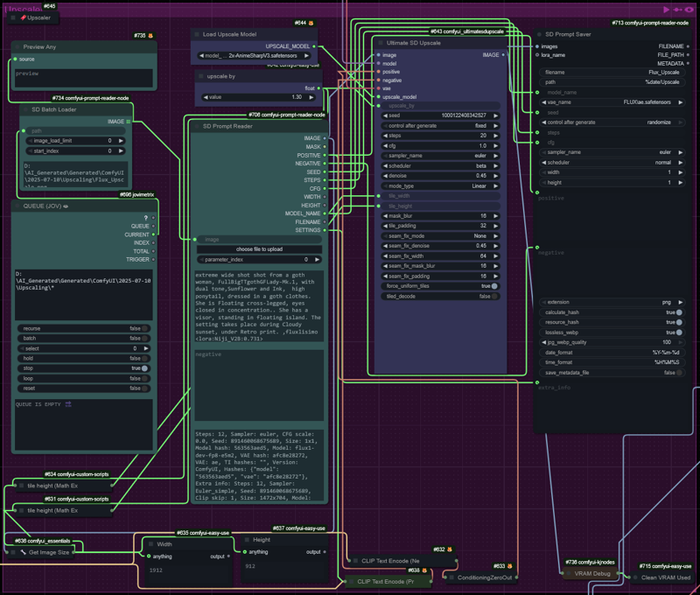Image resolution: width=700 pixels, height=595 pixels.
Task: Toggle the stop switch in QUEUE node
Action: tap(144, 368)
